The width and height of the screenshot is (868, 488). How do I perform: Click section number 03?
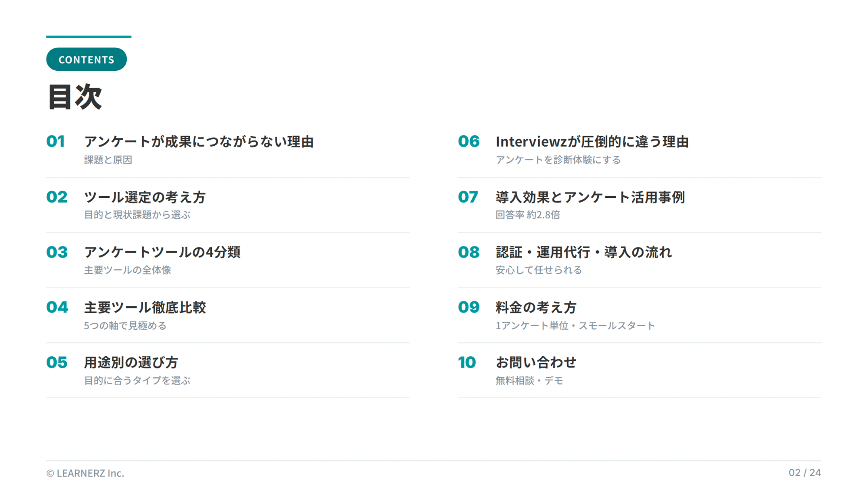57,252
